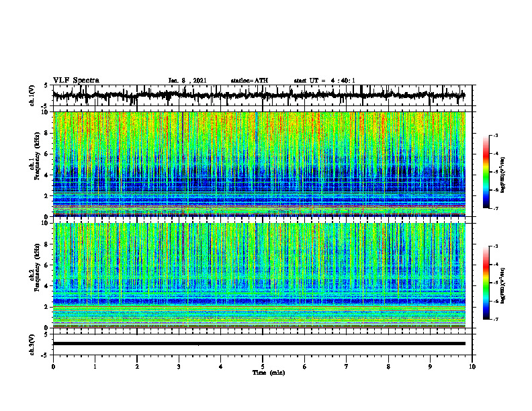Click the "station=ATH" header label
Viewport: 532px width, 411px height.
(249, 81)
